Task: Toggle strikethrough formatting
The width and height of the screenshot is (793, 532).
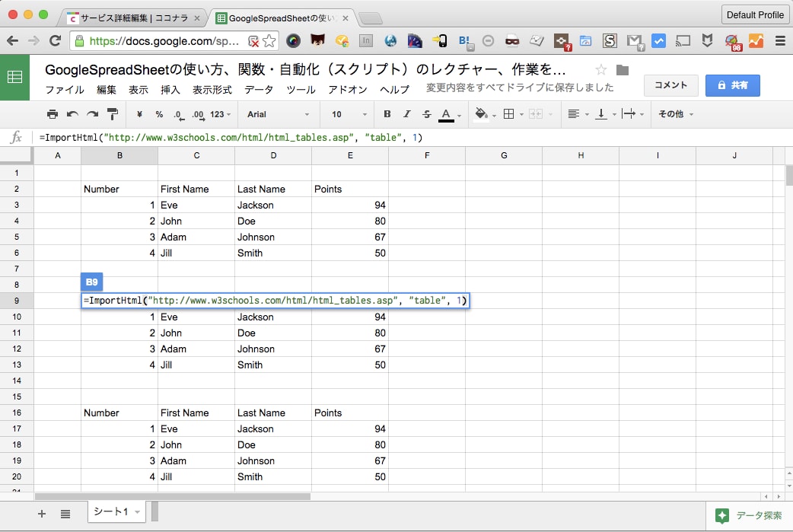Action: (426, 114)
